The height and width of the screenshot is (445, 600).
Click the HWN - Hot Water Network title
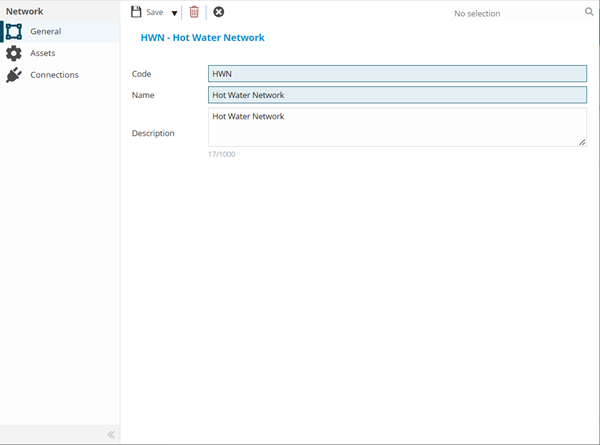[202, 38]
